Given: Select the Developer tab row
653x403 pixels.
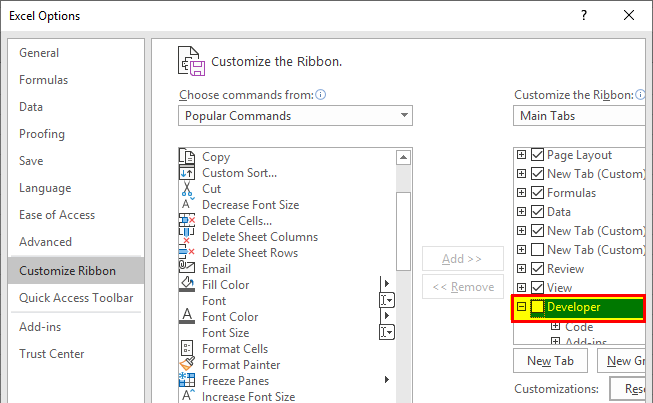Looking at the screenshot, I should (578, 308).
